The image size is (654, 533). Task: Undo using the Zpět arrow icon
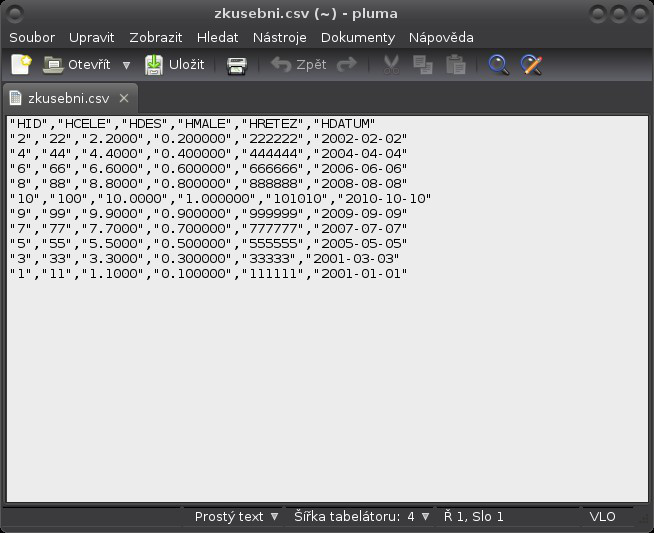[281, 65]
